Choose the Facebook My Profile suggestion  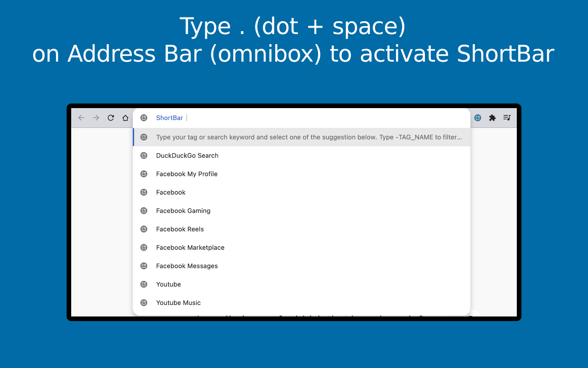coord(301,174)
